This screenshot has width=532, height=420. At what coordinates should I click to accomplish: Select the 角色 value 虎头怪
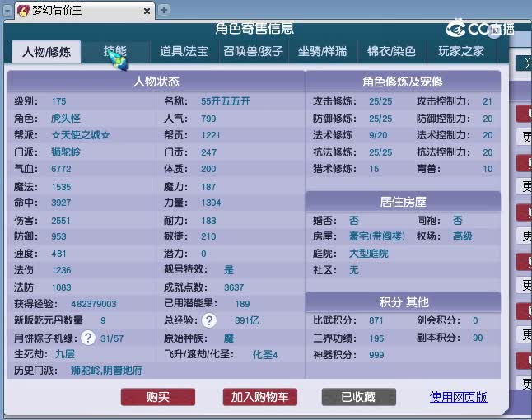click(66, 119)
